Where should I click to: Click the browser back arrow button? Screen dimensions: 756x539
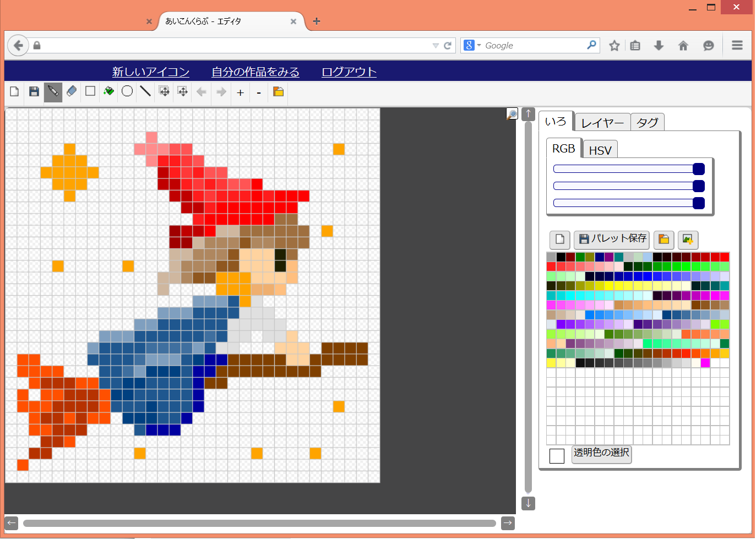pyautogui.click(x=18, y=45)
